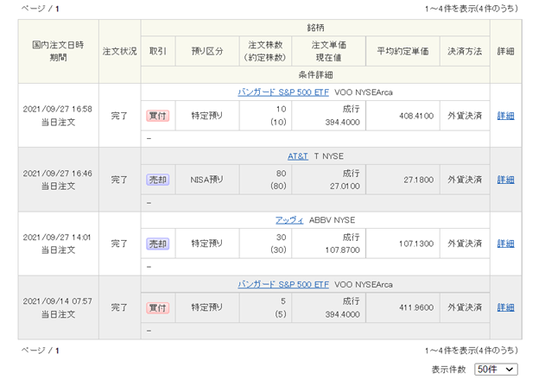Open the アッヴィ stock link
The height and width of the screenshot is (392, 545).
coord(289,220)
